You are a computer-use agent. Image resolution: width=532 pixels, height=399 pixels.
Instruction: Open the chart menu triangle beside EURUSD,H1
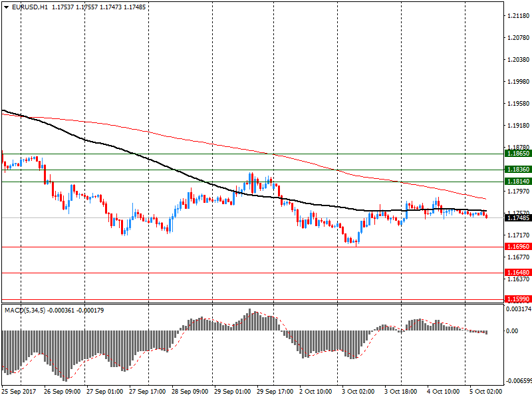pos(6,7)
